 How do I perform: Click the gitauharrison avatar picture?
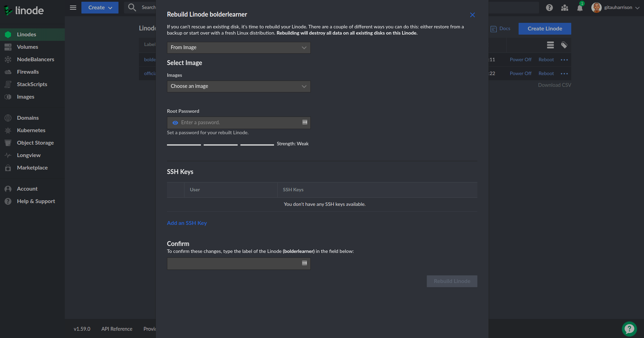pos(597,8)
